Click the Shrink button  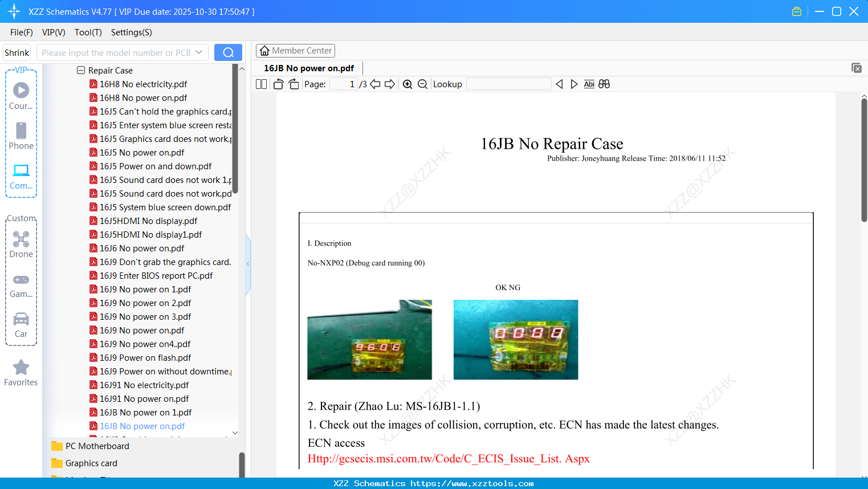pyautogui.click(x=17, y=52)
